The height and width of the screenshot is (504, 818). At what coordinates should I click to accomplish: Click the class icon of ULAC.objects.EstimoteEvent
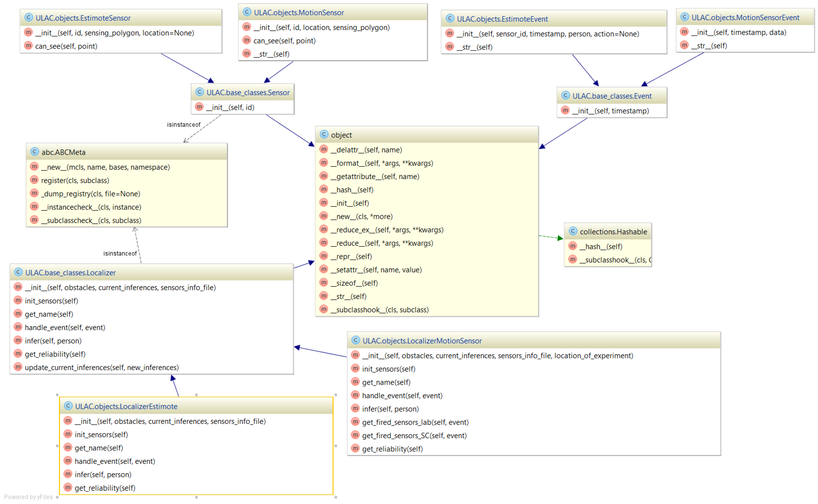click(x=450, y=18)
